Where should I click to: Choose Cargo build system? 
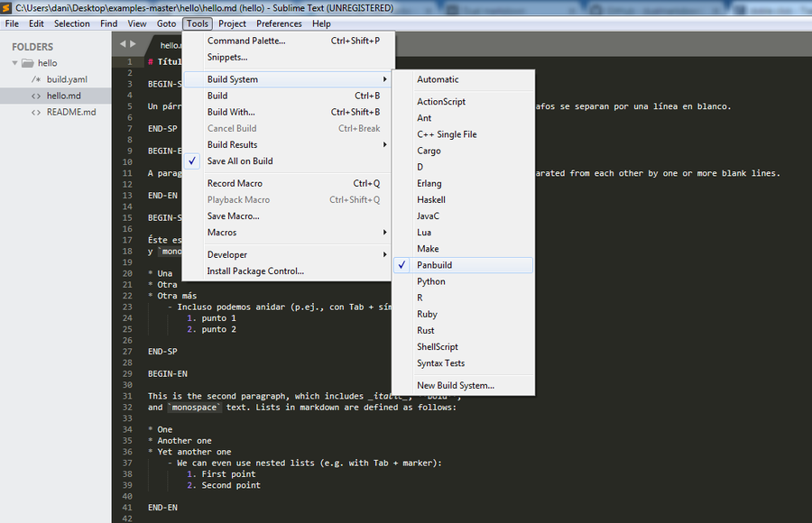(463, 151)
